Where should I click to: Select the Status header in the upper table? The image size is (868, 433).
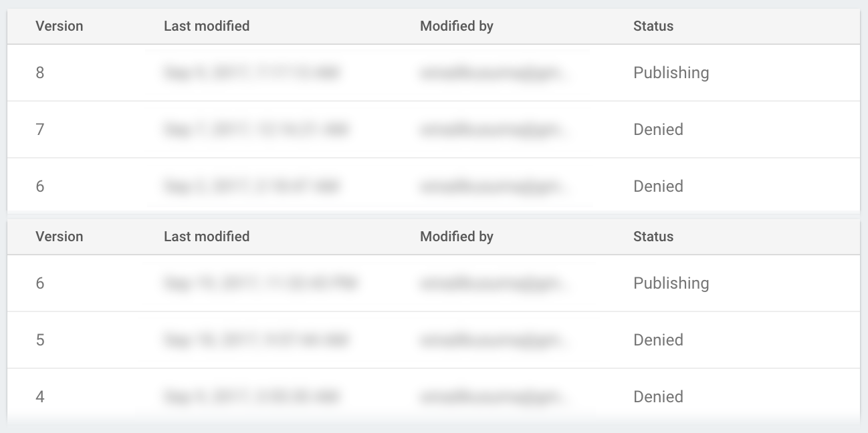pyautogui.click(x=653, y=26)
